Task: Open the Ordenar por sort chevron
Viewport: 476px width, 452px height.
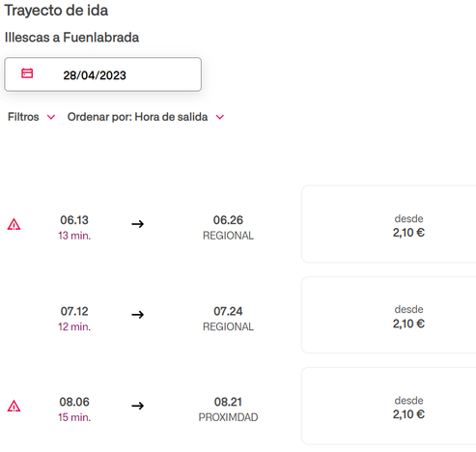Action: [x=220, y=117]
